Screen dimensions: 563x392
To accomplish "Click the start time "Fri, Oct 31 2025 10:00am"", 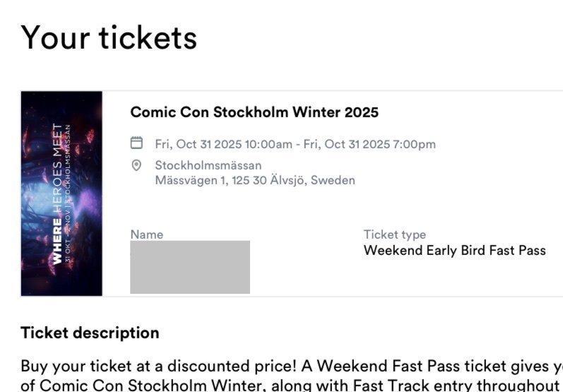I will (x=223, y=144).
